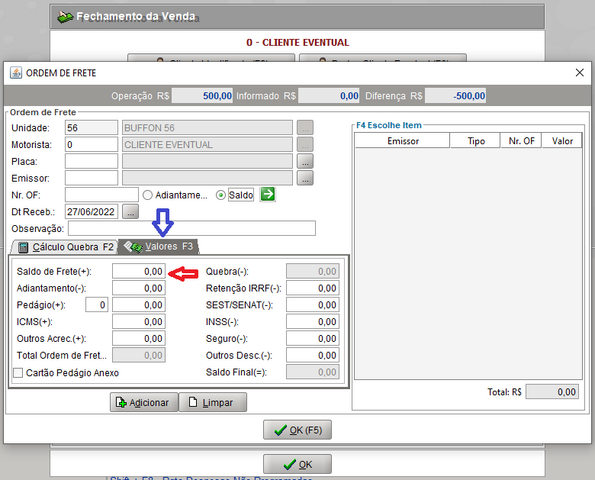Close the Ordem de Frete dialog
Image resolution: width=595 pixels, height=480 pixels.
[579, 72]
